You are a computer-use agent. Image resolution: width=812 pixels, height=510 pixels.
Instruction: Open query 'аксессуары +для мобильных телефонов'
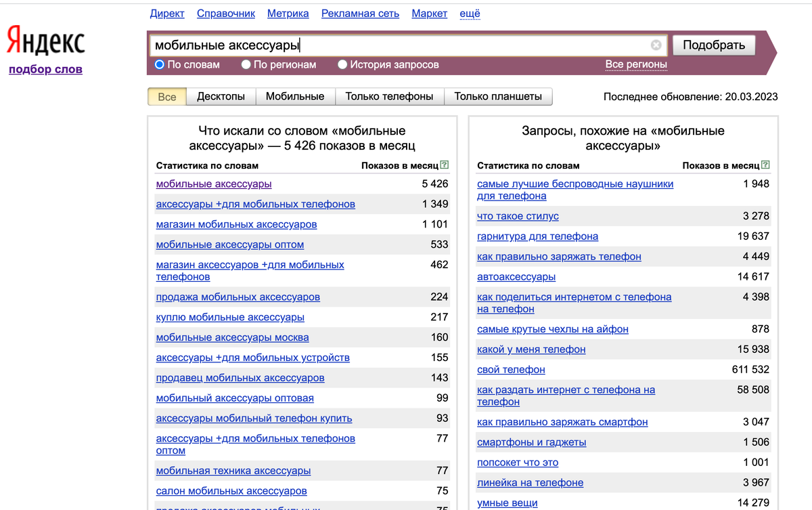[256, 205]
